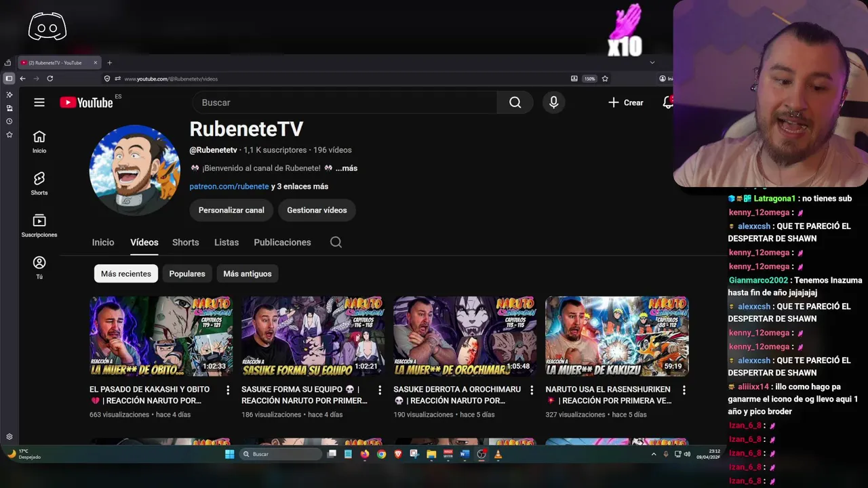Click the YouTube Buscar search field
The height and width of the screenshot is (488, 868).
pos(344,102)
